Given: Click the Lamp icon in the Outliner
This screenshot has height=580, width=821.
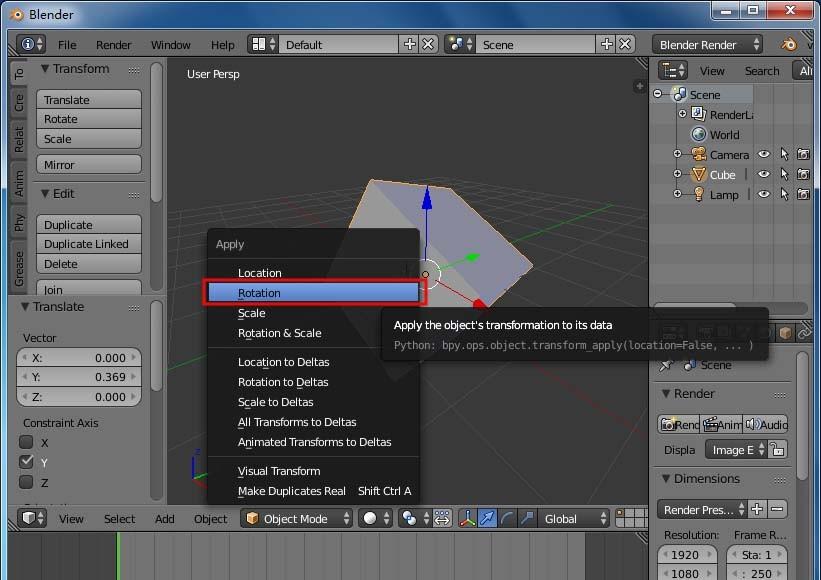Looking at the screenshot, I should [x=699, y=194].
